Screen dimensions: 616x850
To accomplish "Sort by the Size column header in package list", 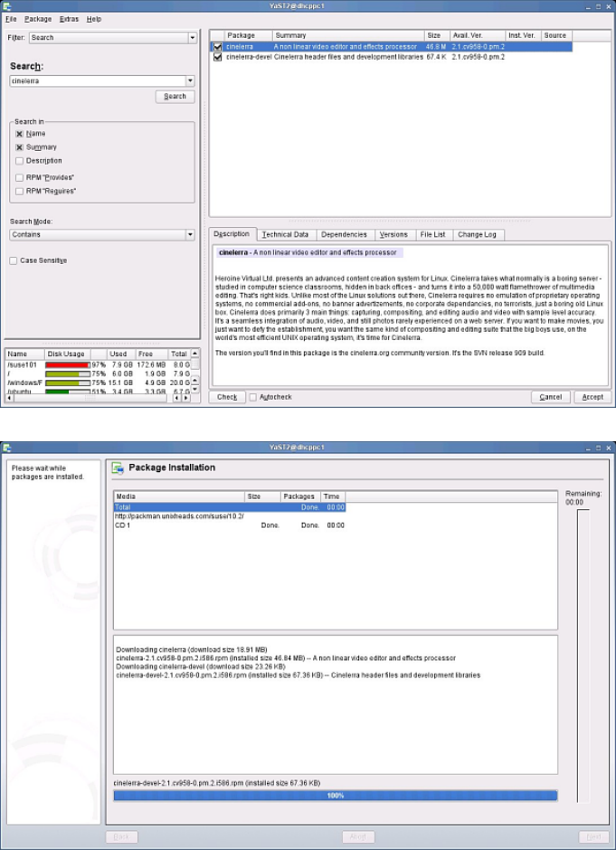I will click(438, 36).
